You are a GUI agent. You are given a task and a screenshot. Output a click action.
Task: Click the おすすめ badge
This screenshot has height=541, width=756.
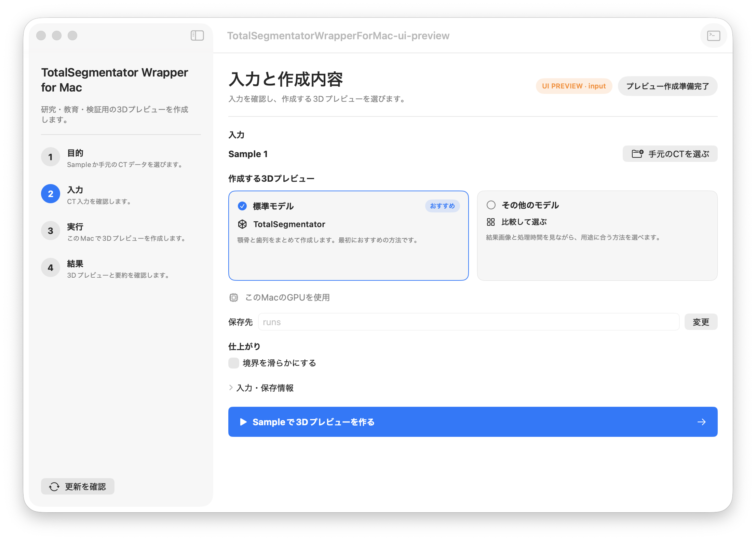coord(442,206)
